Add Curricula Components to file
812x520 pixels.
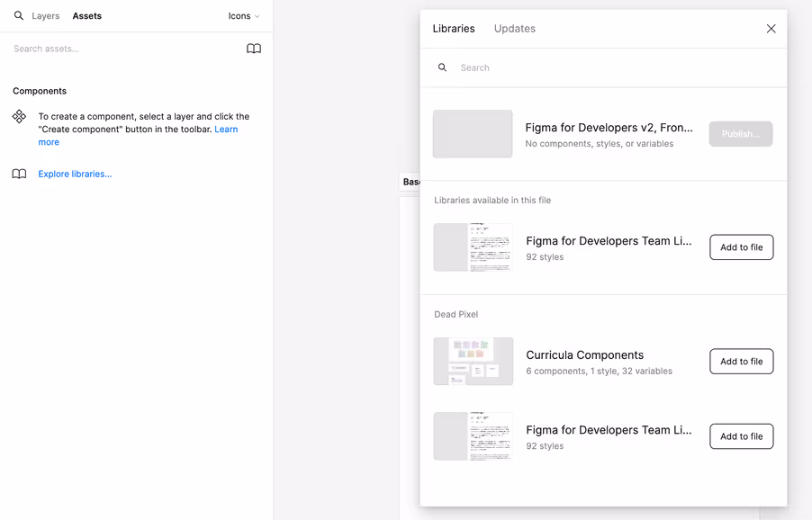pos(742,361)
